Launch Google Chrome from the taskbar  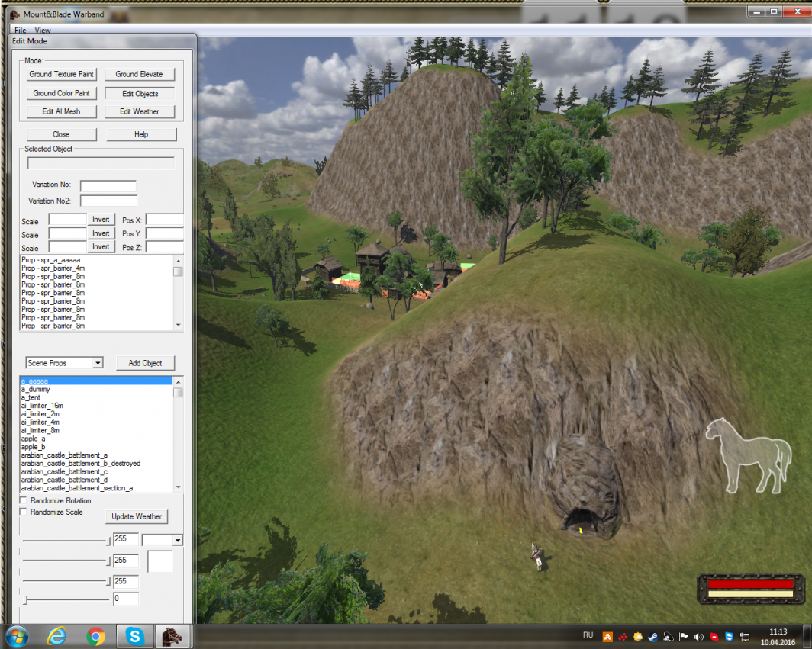pos(95,635)
